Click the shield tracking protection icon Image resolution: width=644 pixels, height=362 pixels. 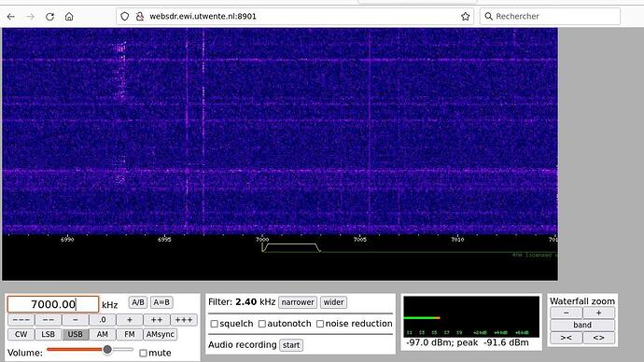[x=124, y=17]
